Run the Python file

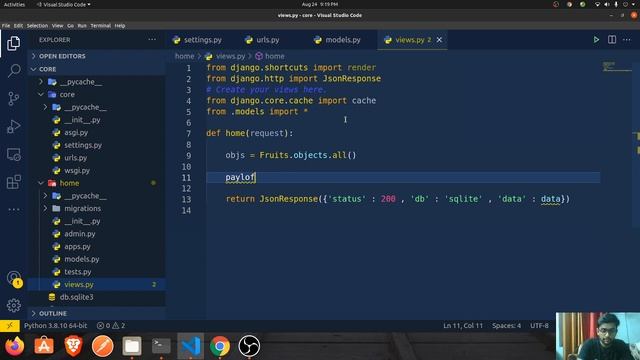pyautogui.click(x=596, y=40)
